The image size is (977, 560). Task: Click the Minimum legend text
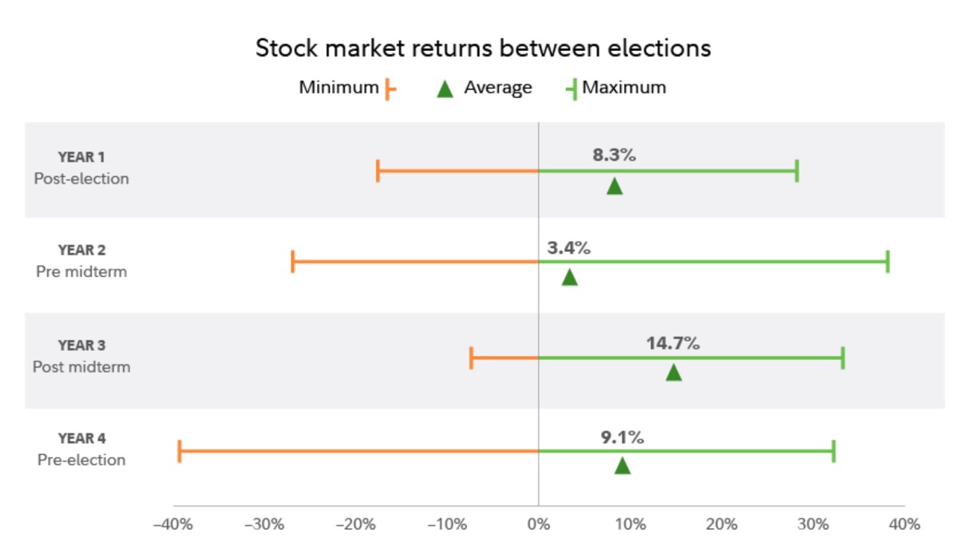(x=338, y=88)
